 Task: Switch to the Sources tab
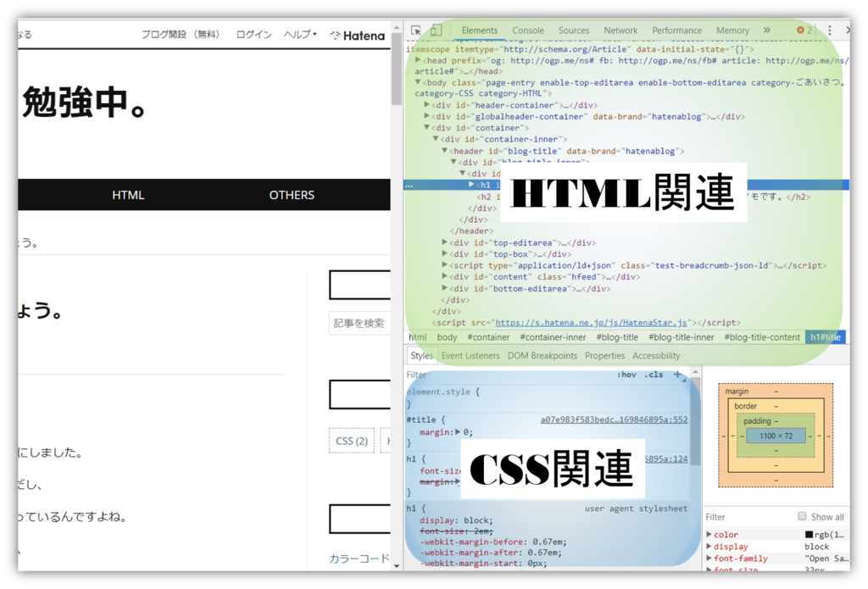[x=574, y=31]
